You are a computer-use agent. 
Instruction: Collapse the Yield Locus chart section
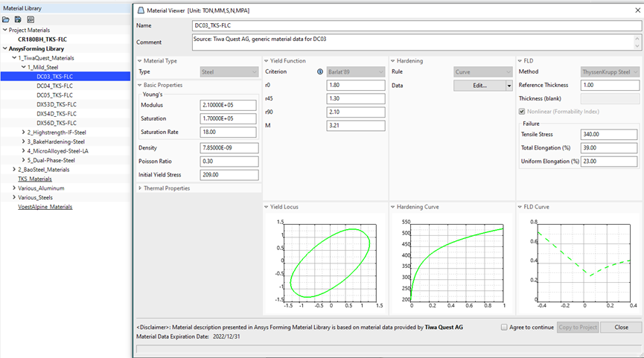tap(266, 207)
